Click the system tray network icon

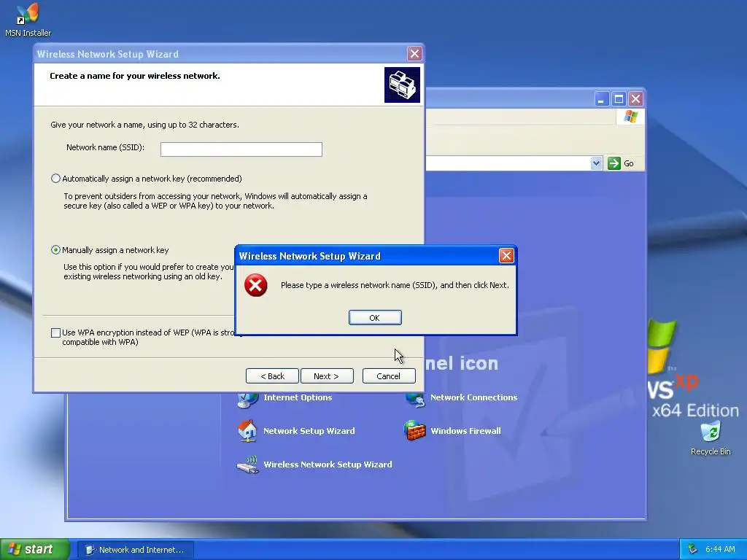click(x=693, y=550)
